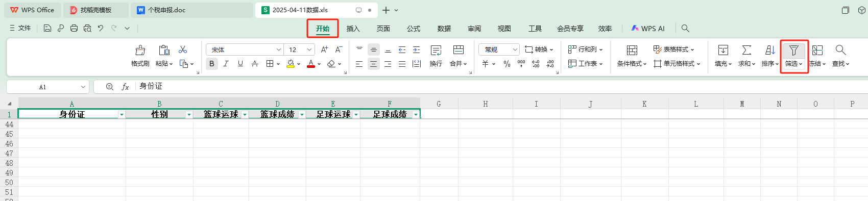Click the Format Painter (格式刷) icon
The image size is (868, 201).
[x=140, y=50]
